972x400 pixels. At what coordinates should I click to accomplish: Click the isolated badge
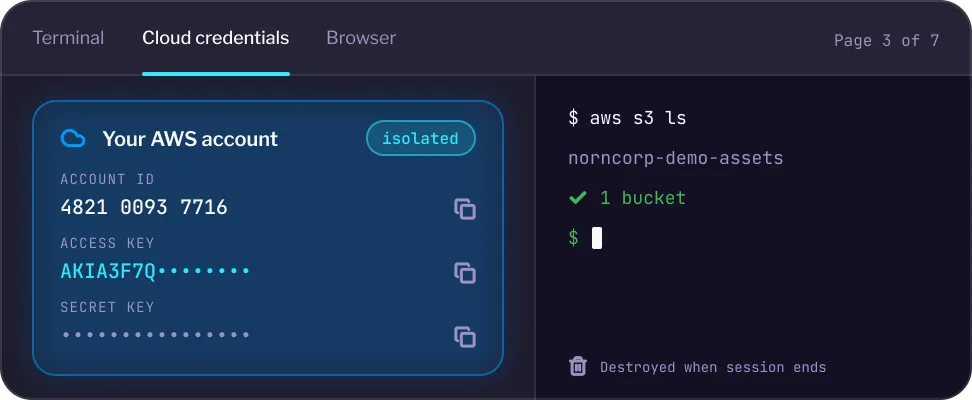[x=421, y=138]
